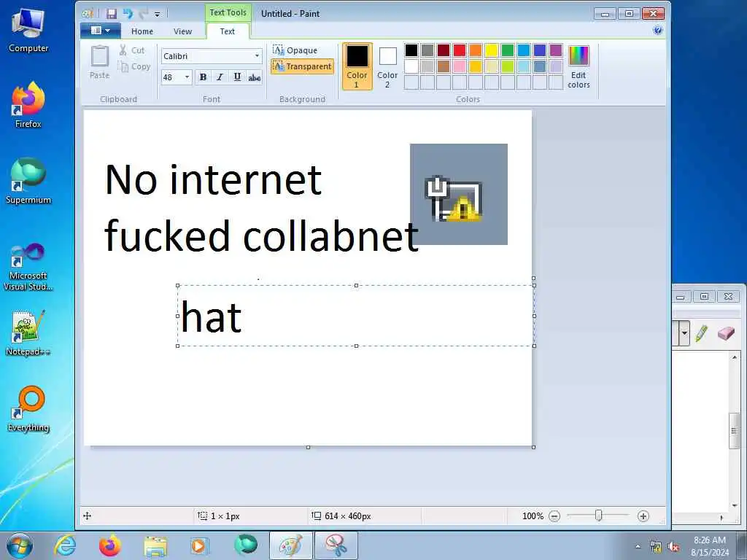Click the Redo arrow in title bar
Image resolution: width=747 pixels, height=560 pixels.
[144, 13]
